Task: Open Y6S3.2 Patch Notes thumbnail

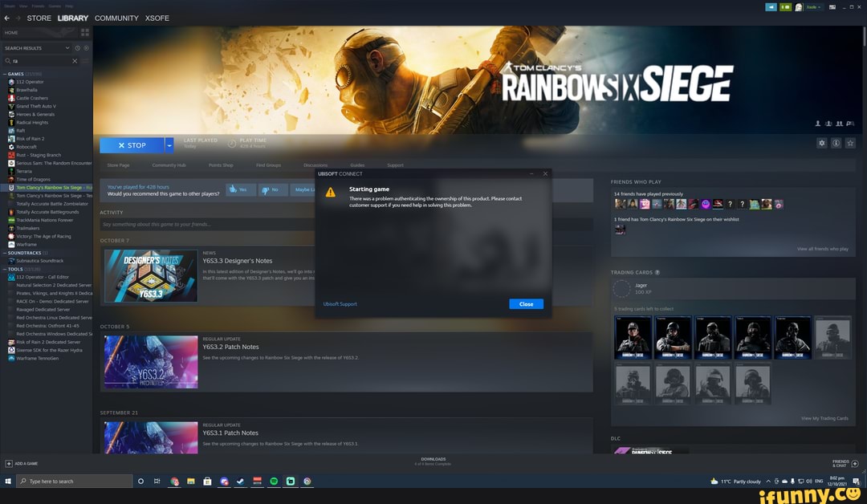Action: point(151,362)
